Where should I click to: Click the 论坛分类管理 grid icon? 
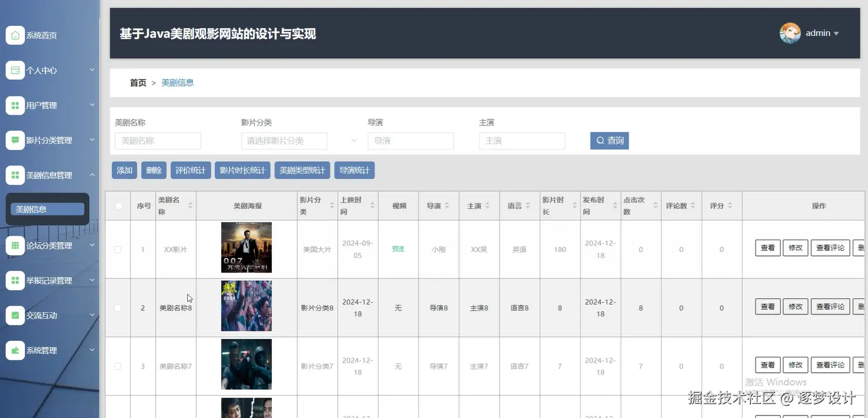[x=15, y=246]
